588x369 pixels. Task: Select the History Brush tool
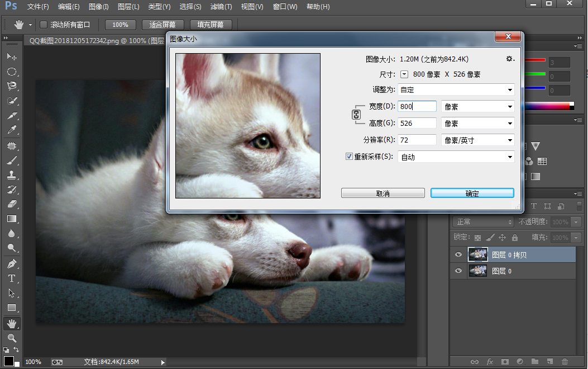(x=12, y=189)
